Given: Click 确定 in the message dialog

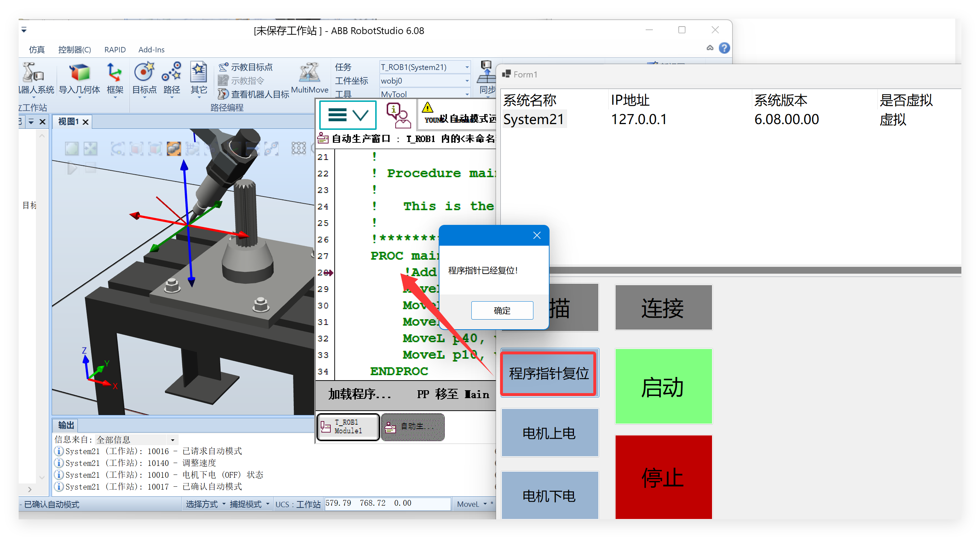Looking at the screenshot, I should click(x=502, y=311).
